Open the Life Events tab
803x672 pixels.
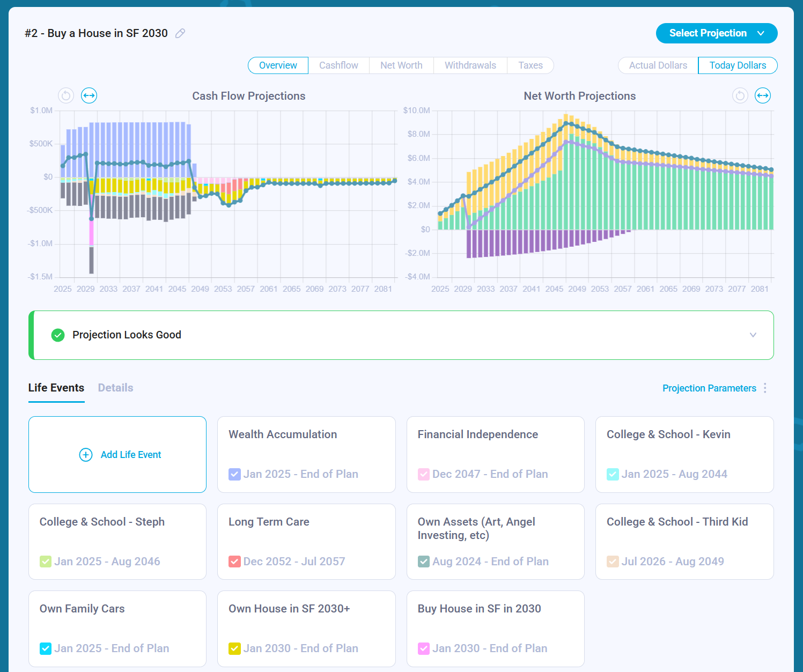(56, 388)
